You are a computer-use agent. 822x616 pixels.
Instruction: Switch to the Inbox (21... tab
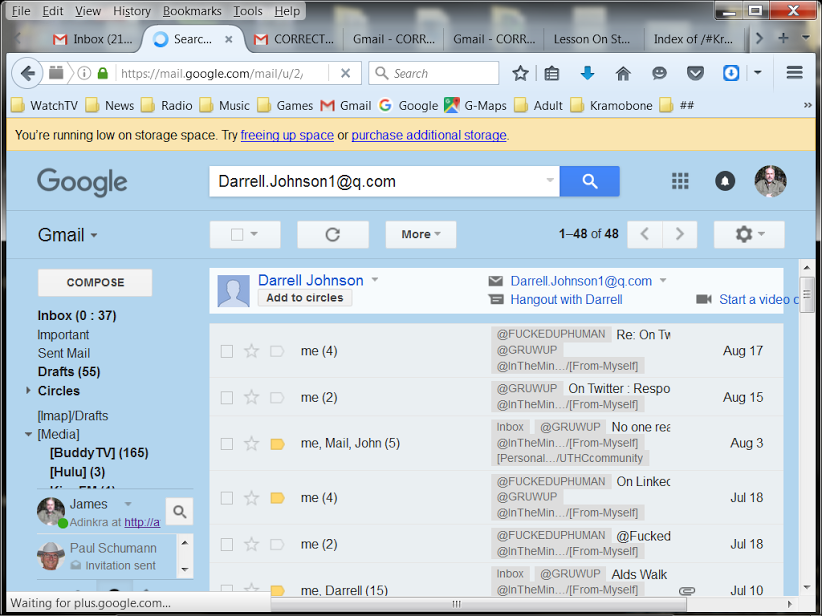93,39
